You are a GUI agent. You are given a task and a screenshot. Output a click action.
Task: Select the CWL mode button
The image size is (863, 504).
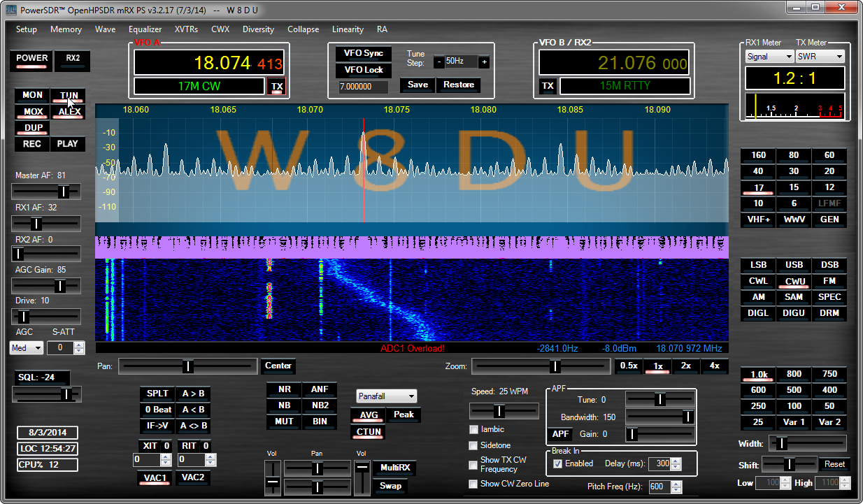758,281
